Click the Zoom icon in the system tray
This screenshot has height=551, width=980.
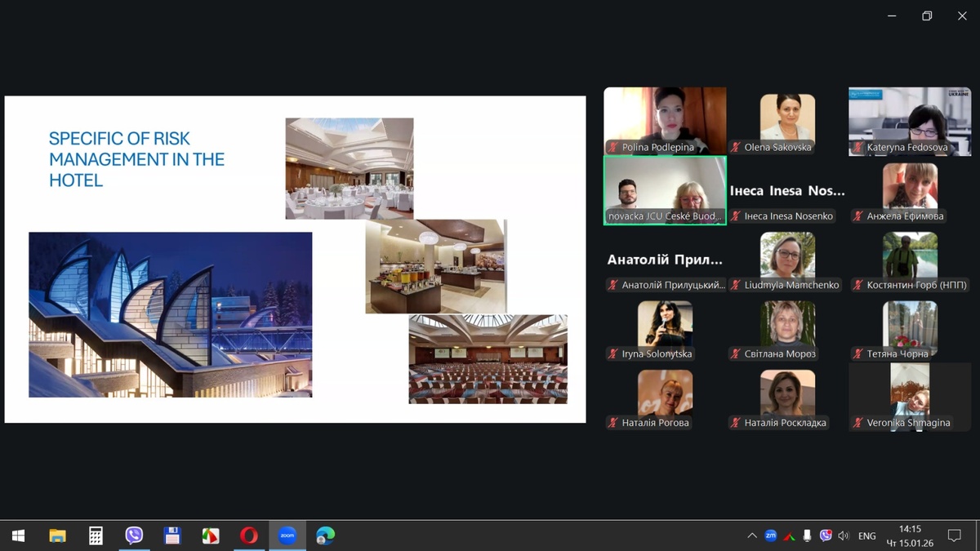[770, 535]
